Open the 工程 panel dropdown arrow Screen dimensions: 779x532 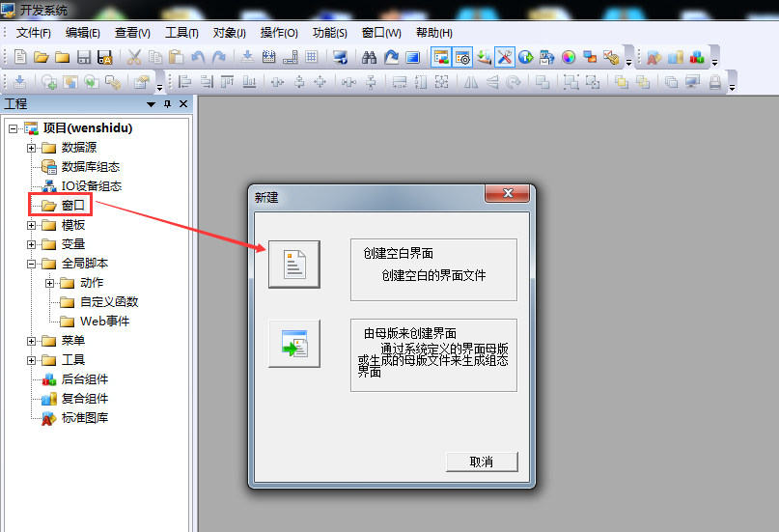pyautogui.click(x=151, y=104)
